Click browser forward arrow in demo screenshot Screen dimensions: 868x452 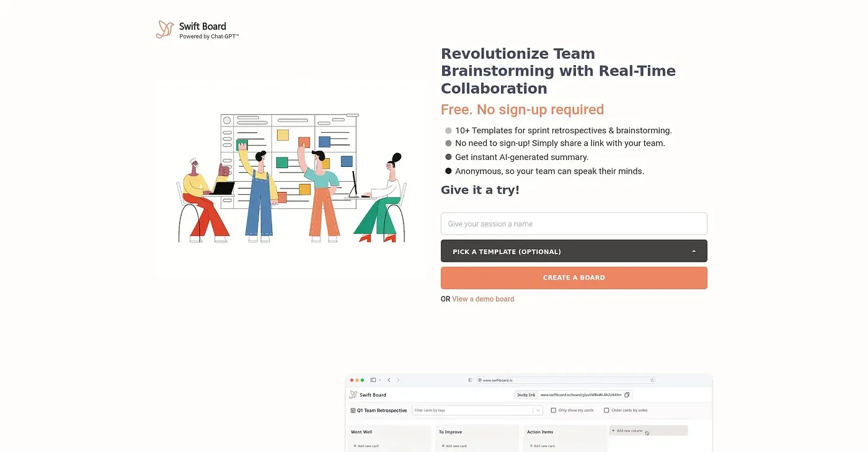pyautogui.click(x=398, y=380)
